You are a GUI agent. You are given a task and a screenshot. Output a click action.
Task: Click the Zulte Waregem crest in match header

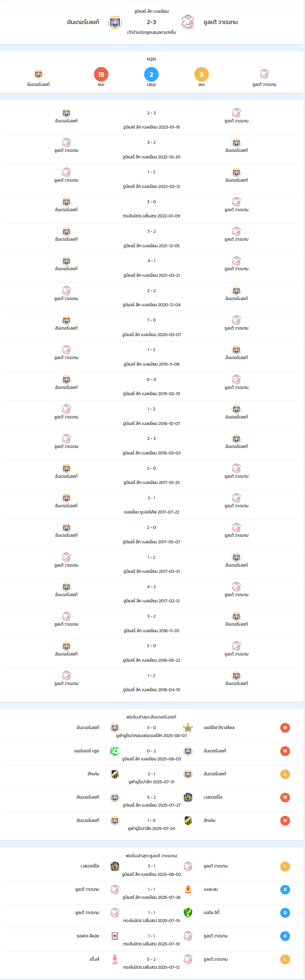pyautogui.click(x=188, y=22)
